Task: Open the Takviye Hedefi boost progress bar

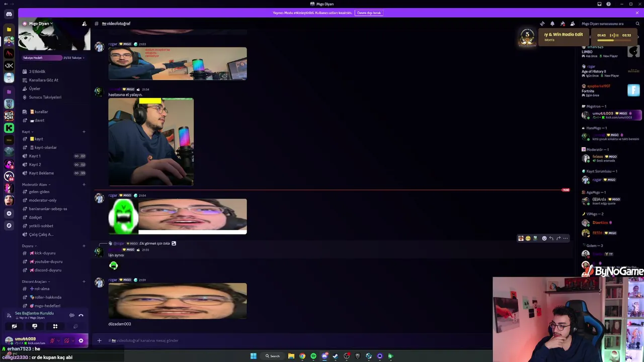Action: (x=53, y=58)
